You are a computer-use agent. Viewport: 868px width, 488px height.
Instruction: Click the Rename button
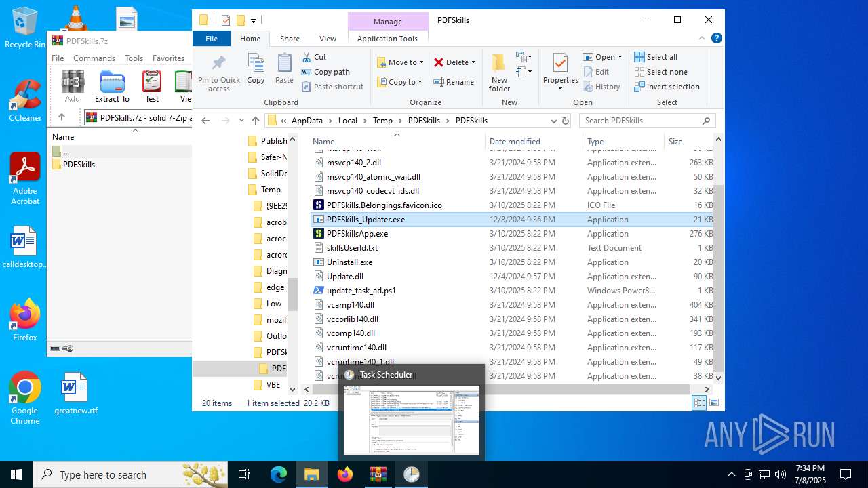click(454, 82)
